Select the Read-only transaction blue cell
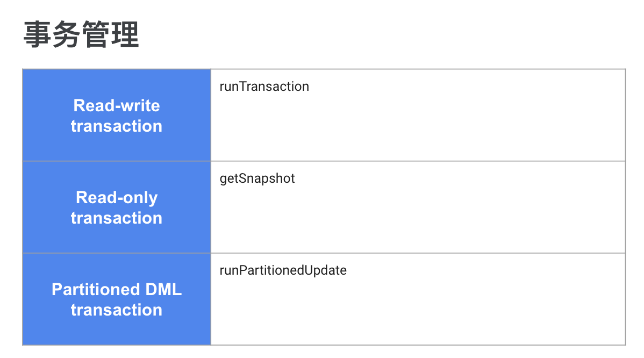 (117, 207)
